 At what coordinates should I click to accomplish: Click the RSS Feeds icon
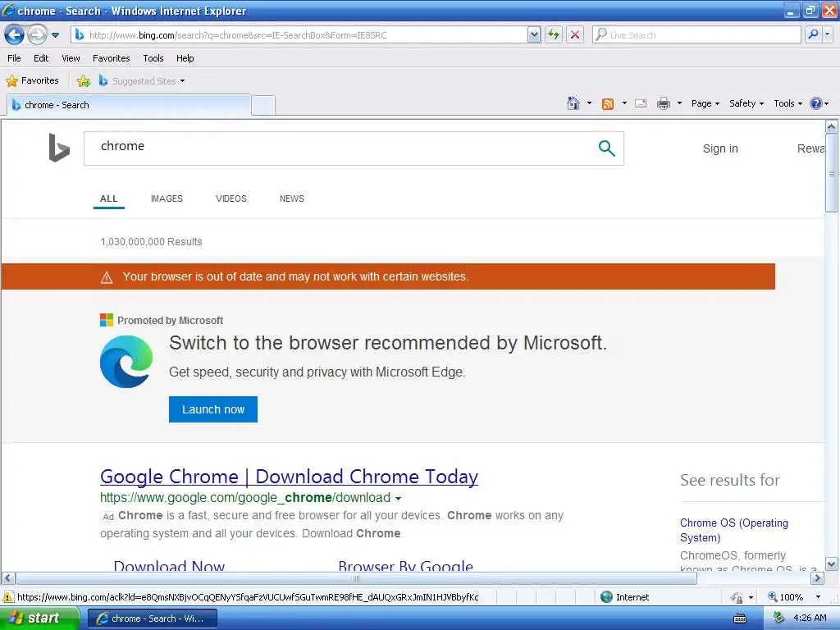point(608,104)
